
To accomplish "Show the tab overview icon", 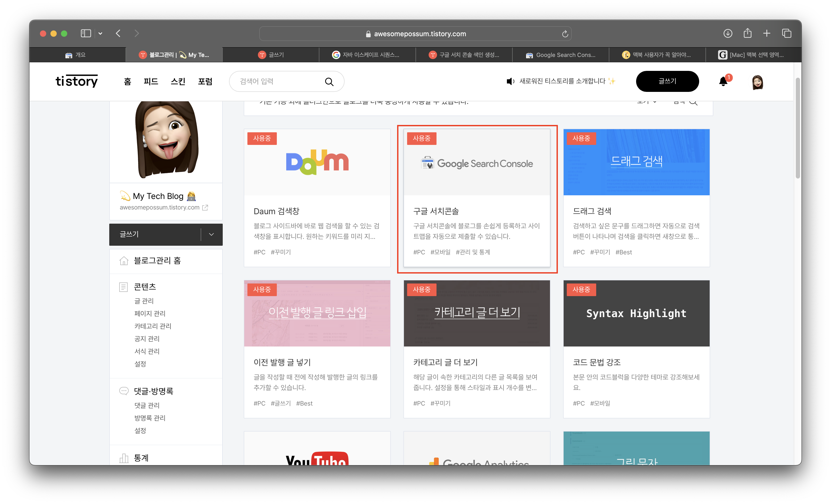I will point(786,33).
